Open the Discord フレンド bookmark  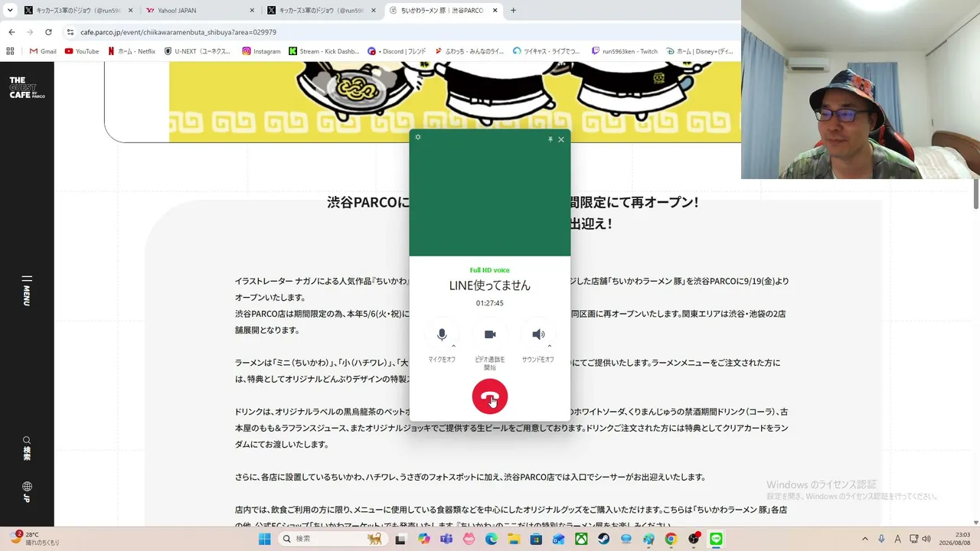point(397,51)
